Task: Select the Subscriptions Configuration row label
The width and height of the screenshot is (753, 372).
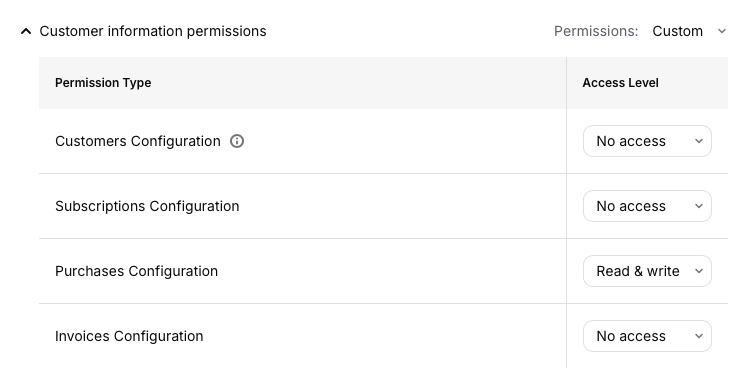Action: pyautogui.click(x=147, y=206)
